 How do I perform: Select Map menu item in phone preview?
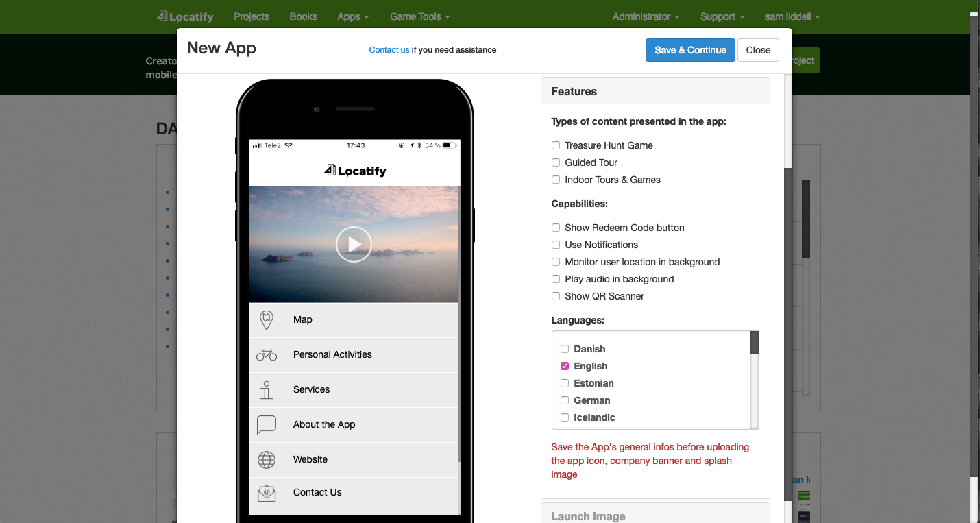354,320
